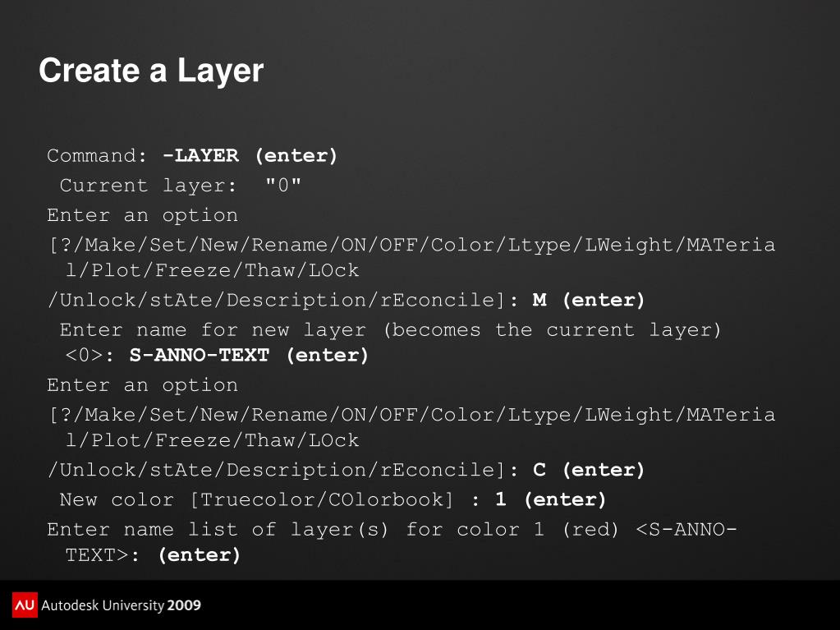
Task: Click the Autodesk University 2009 text
Action: click(121, 605)
